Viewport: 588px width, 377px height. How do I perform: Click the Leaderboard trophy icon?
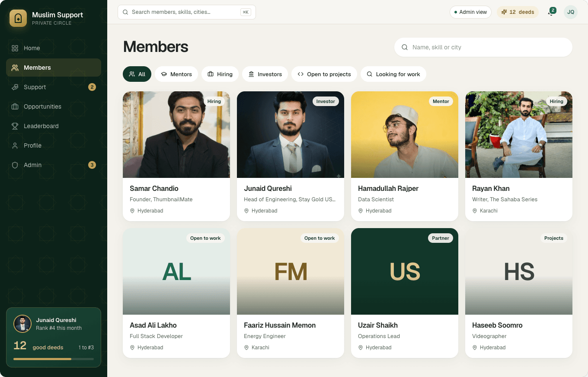point(15,126)
